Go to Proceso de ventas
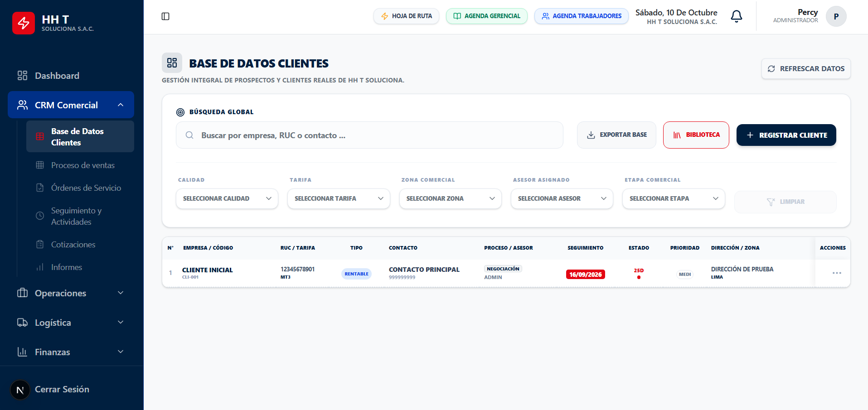The image size is (868, 410). 80,165
